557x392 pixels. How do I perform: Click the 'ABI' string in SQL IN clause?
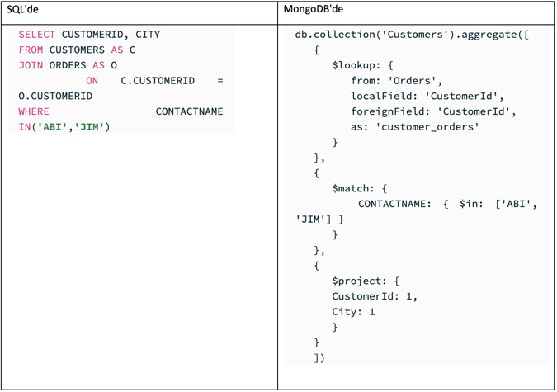(52, 127)
